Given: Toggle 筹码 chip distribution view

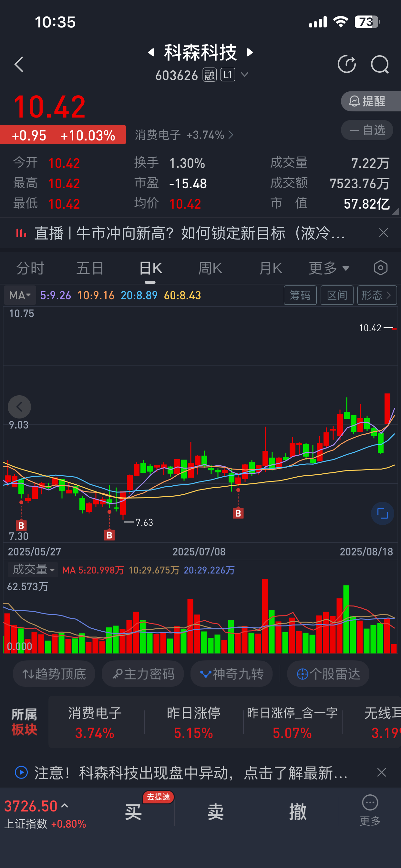Looking at the screenshot, I should 300,295.
